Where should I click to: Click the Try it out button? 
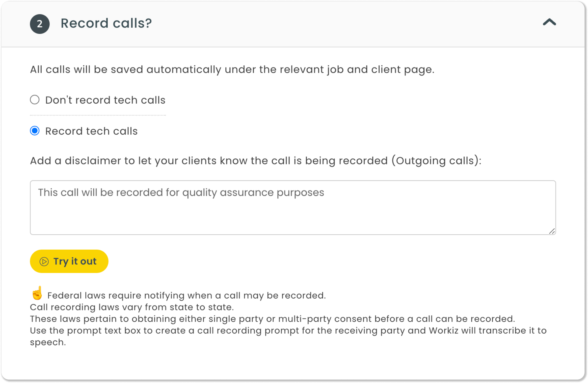[x=69, y=261]
